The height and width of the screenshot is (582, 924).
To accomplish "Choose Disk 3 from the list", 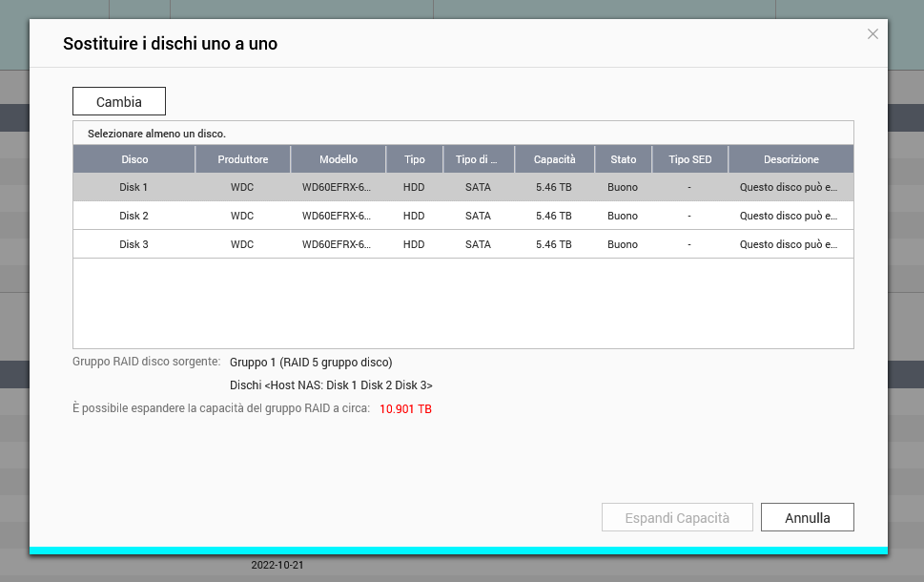I will point(133,245).
